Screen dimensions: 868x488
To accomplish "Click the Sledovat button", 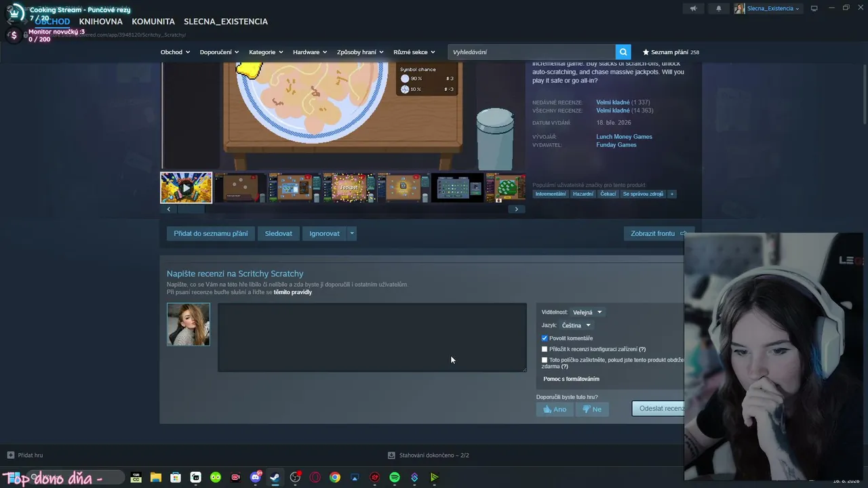I will 279,234.
